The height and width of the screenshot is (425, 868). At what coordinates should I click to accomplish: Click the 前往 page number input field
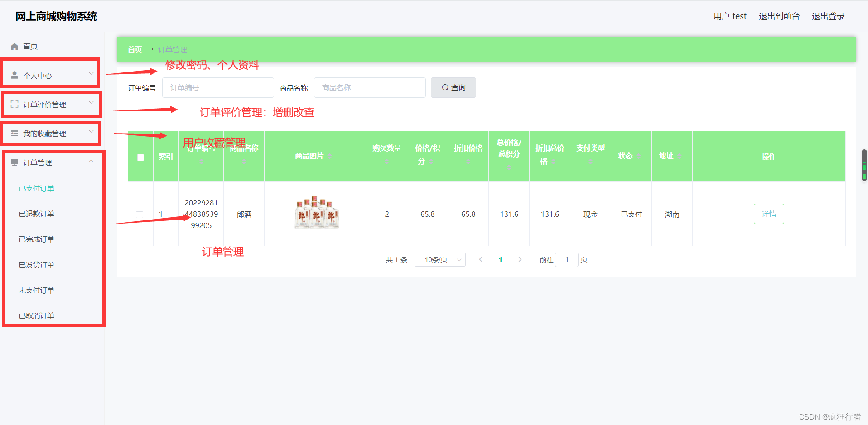click(566, 259)
